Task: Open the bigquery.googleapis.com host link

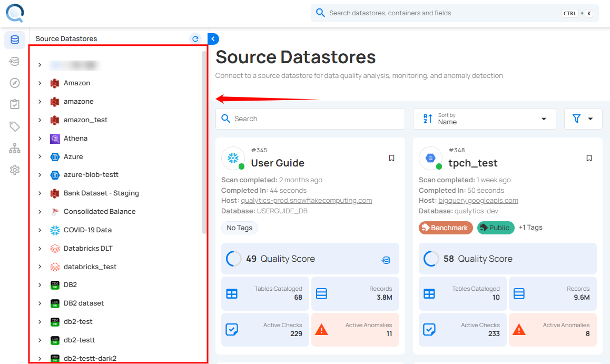Action: [x=478, y=201]
